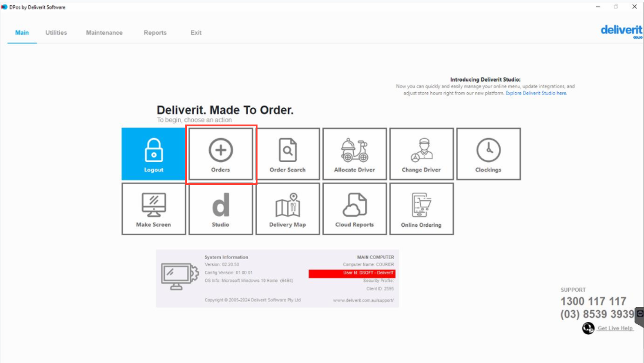Open the Cloud Reports tile
The image size is (644, 363).
pyautogui.click(x=354, y=209)
